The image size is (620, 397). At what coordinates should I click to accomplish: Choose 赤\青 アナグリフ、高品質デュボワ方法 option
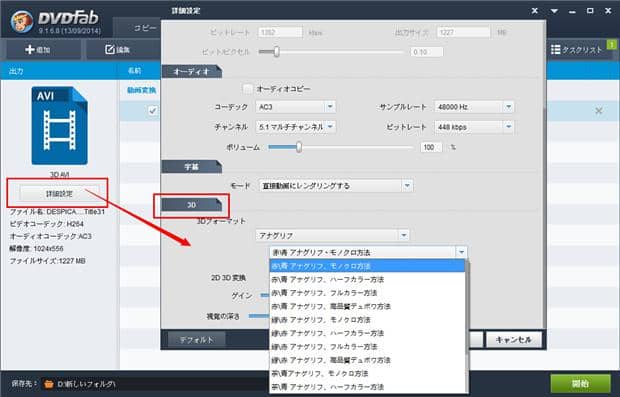pyautogui.click(x=367, y=306)
